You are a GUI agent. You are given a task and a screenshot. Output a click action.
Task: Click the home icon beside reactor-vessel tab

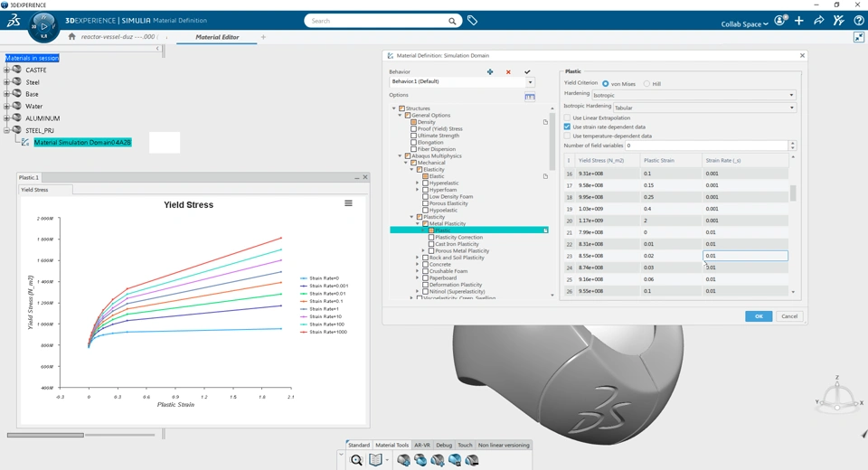pos(71,37)
